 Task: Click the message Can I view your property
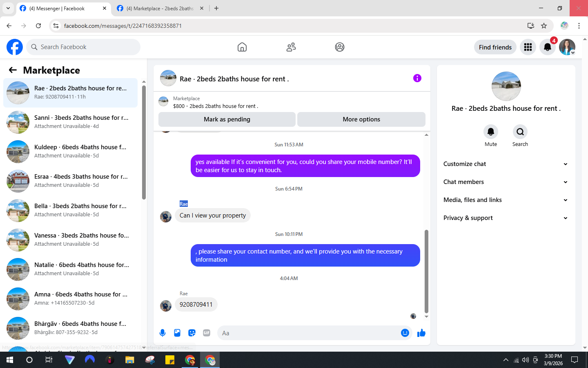(x=213, y=215)
